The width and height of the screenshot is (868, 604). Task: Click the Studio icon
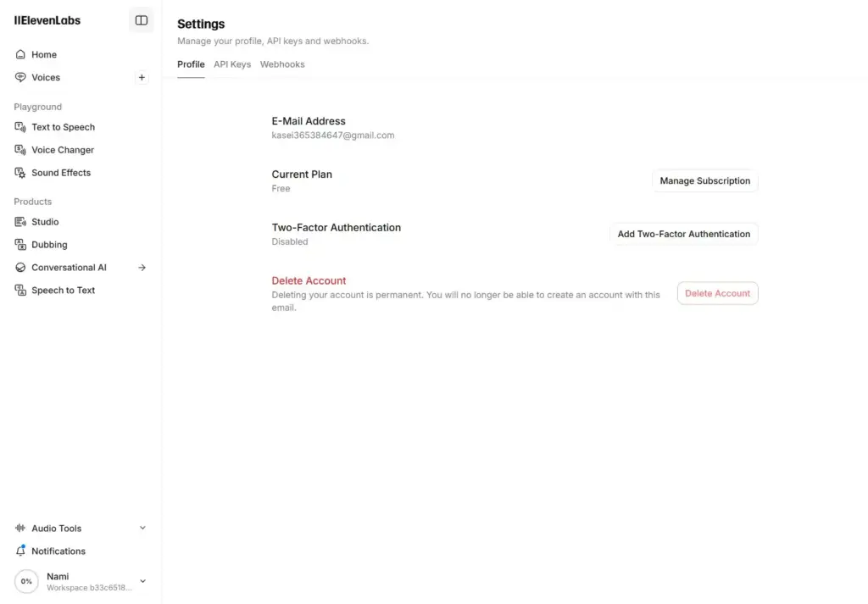20,222
